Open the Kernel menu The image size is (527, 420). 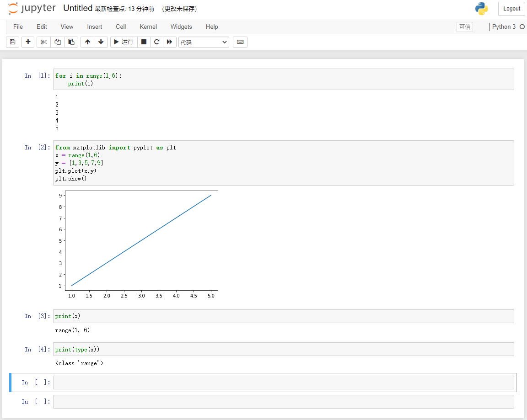148,27
